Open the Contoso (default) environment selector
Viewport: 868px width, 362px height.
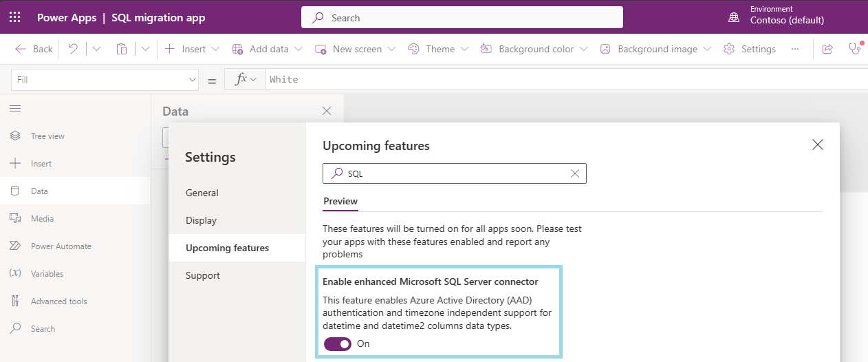(787, 20)
